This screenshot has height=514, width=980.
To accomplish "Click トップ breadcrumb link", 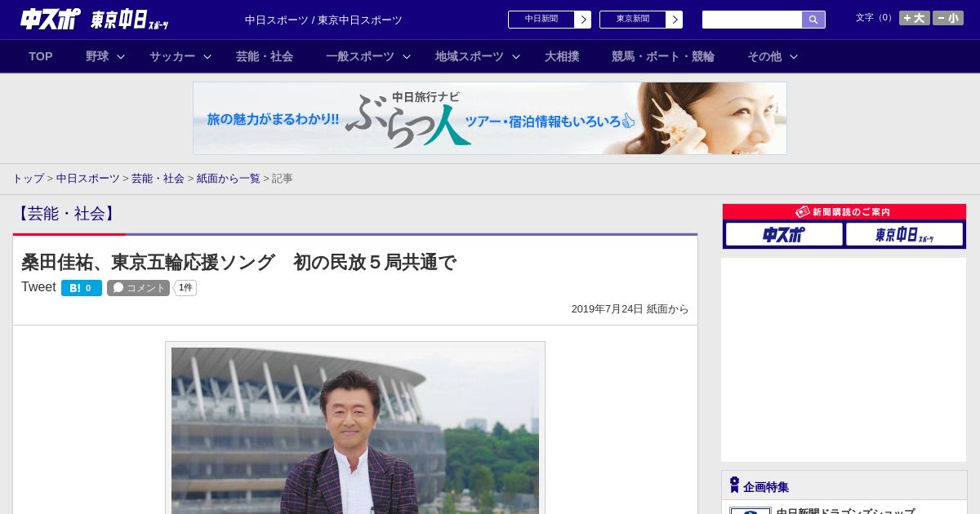I will (28, 179).
